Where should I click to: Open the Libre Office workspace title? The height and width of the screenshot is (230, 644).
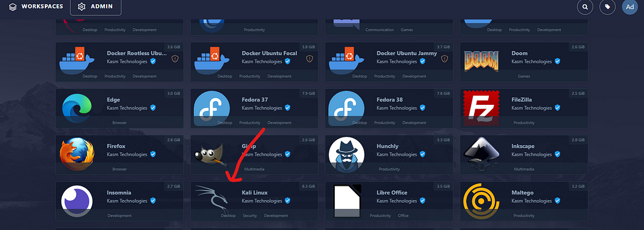tap(392, 193)
